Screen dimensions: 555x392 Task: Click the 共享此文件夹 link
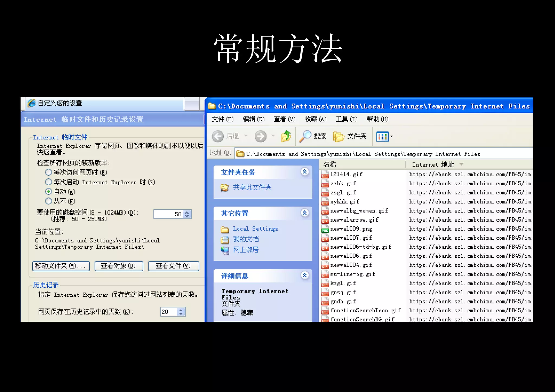coord(252,187)
